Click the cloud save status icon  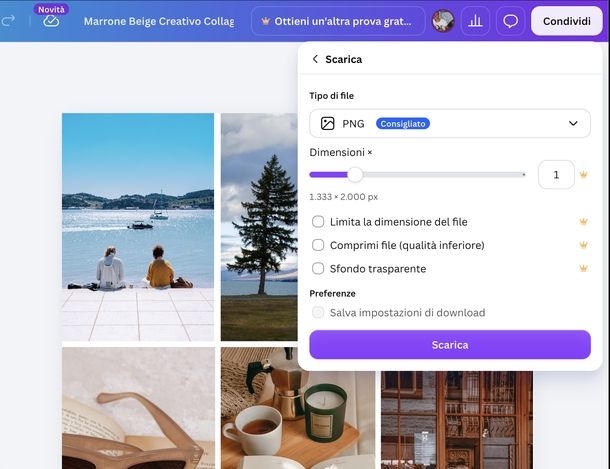pos(51,21)
